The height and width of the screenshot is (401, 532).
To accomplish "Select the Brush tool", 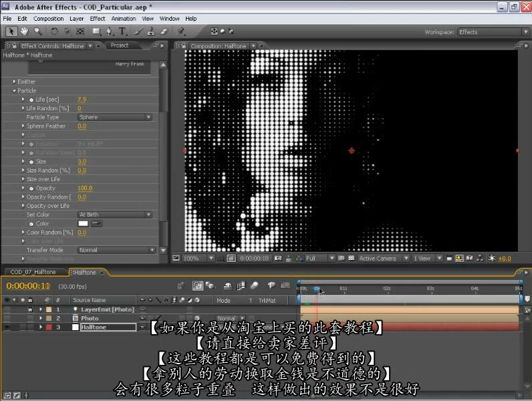I will pos(138,31).
